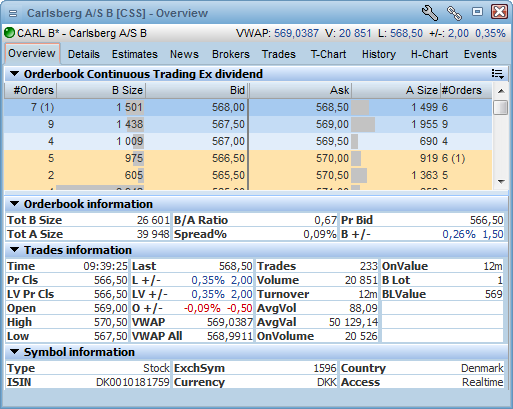Switch to the Details tab
This screenshot has width=513, height=409.
tap(84, 54)
